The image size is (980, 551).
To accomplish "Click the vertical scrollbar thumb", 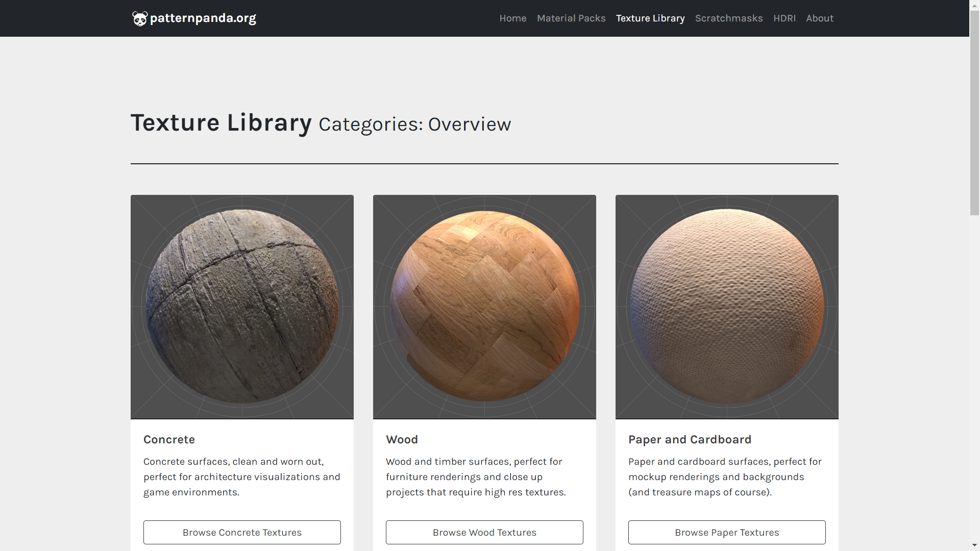I will click(974, 113).
